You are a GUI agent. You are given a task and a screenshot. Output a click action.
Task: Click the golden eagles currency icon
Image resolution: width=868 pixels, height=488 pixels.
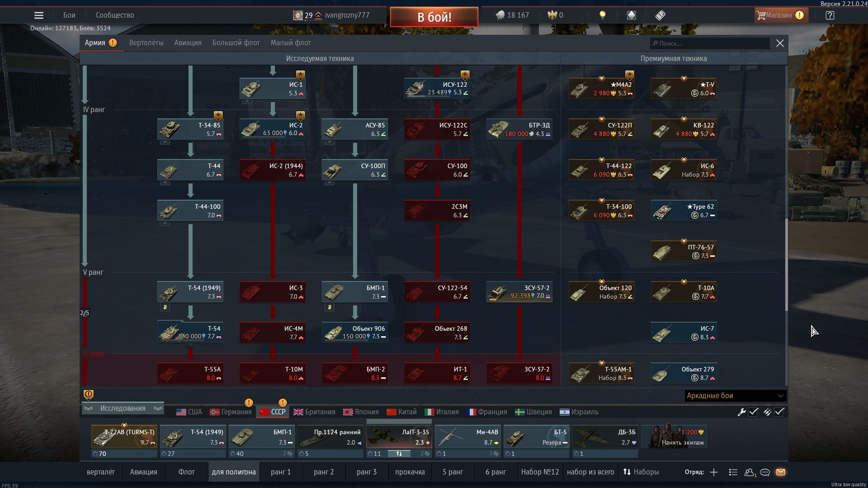click(x=552, y=15)
